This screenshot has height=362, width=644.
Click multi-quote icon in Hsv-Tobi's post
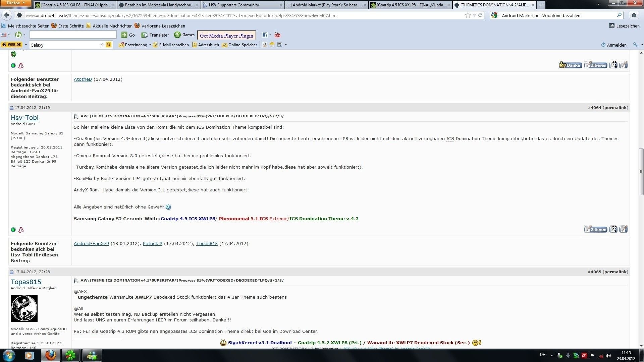point(613,229)
